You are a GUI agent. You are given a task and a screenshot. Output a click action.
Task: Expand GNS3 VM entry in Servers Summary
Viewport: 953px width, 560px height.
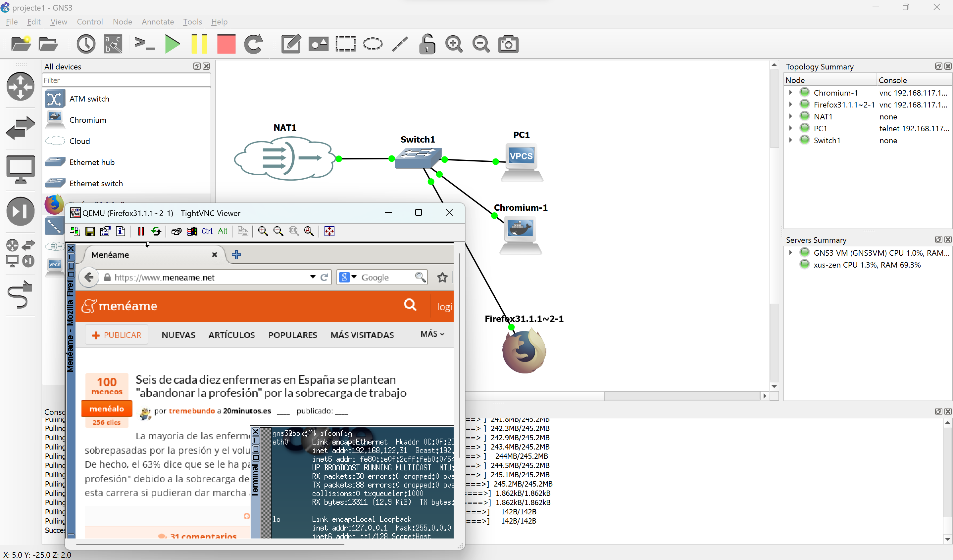pos(790,252)
